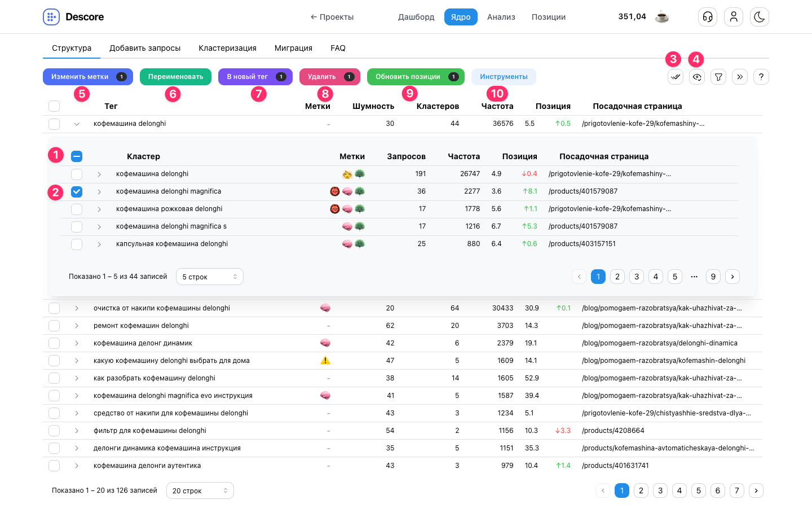This screenshot has height=508, width=812.
Task: Go to page 9 in cluster pagination
Action: coord(713,277)
